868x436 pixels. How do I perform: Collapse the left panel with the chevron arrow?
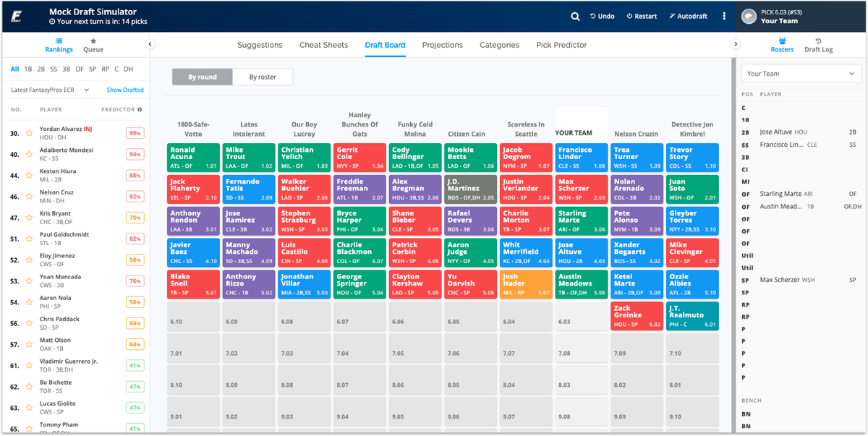click(150, 43)
